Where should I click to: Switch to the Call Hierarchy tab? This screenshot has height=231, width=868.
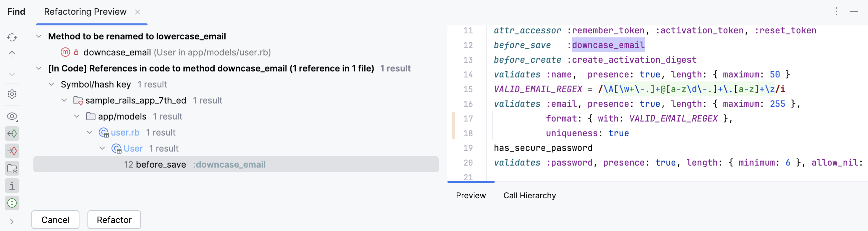[x=529, y=196]
